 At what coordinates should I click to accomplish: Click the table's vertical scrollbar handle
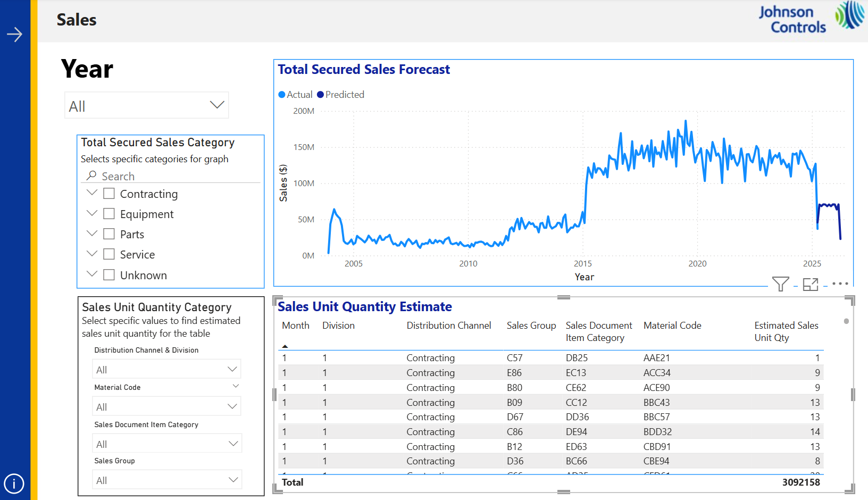click(x=846, y=321)
